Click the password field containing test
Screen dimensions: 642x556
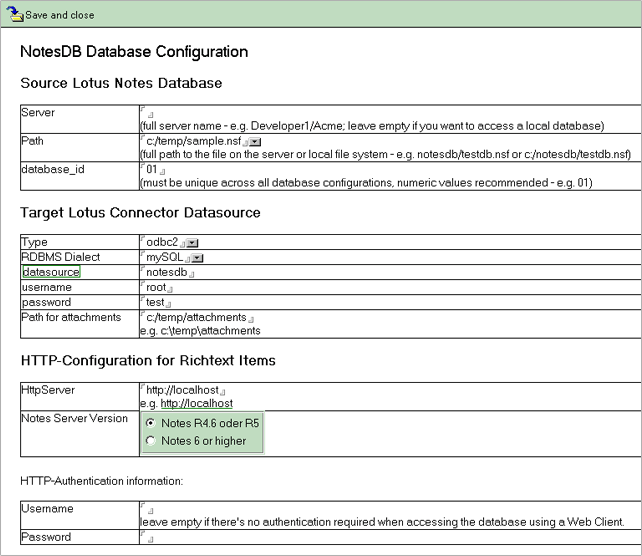[156, 303]
